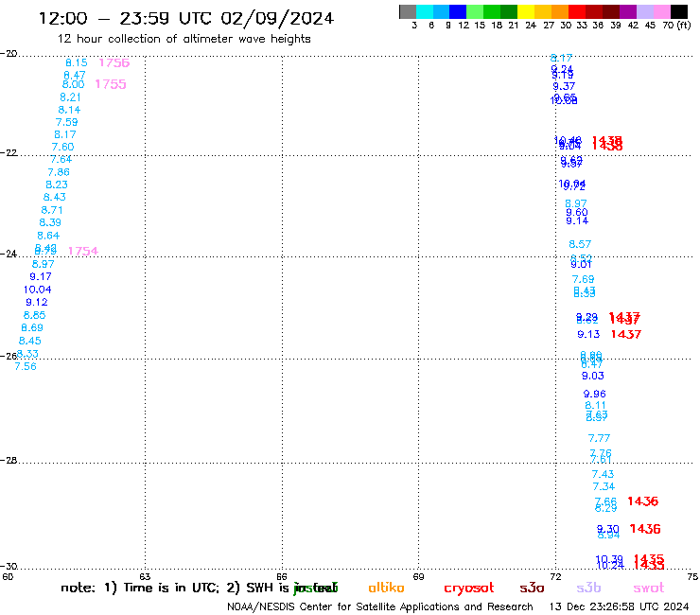Click the wave height value '7.69'
This screenshot has height=615, width=700.
coord(583,279)
